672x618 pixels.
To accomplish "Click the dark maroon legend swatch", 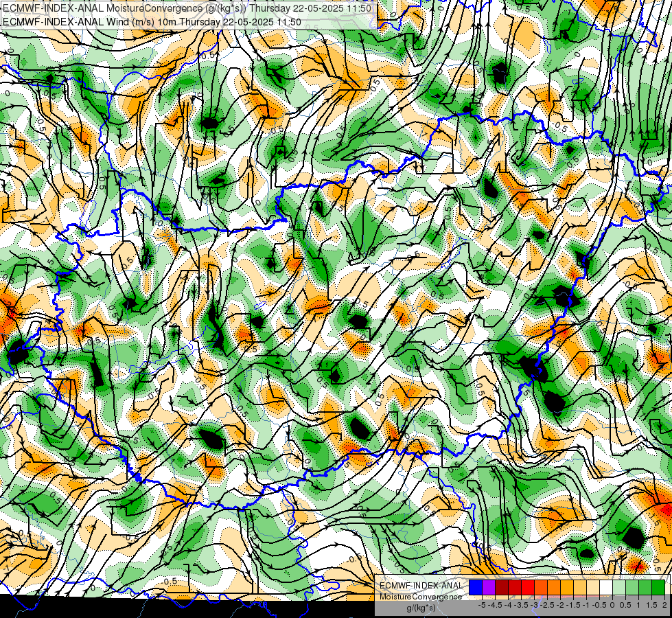I will click(x=502, y=587).
